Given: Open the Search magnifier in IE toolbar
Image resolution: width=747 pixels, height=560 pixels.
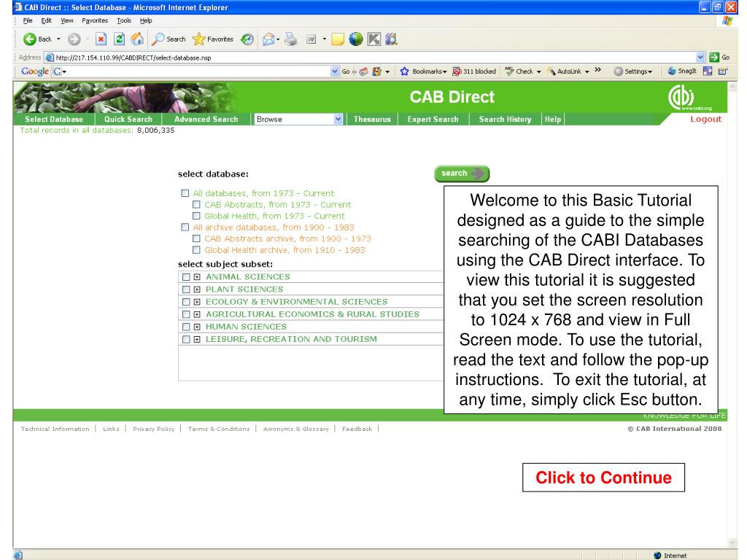Looking at the screenshot, I should 158,39.
